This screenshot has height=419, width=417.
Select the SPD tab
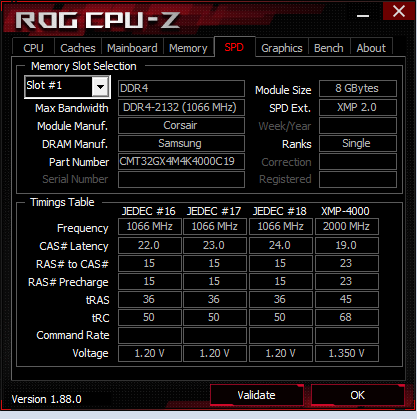click(x=234, y=47)
